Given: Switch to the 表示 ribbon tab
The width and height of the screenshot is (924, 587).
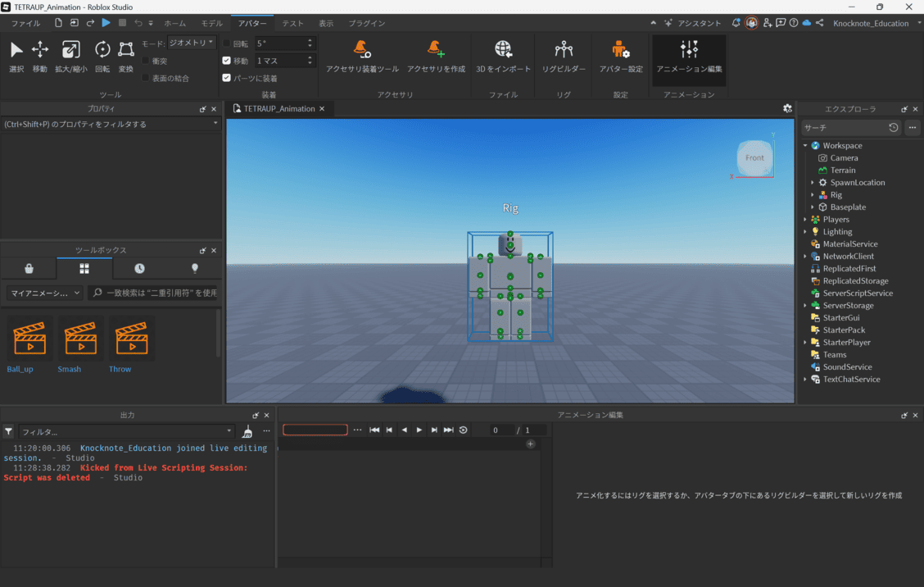Looking at the screenshot, I should tap(326, 23).
